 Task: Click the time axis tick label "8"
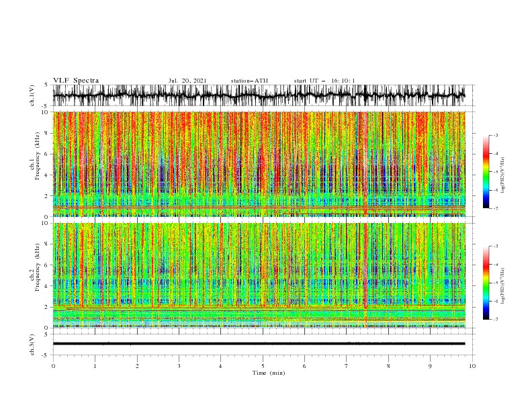388,366
